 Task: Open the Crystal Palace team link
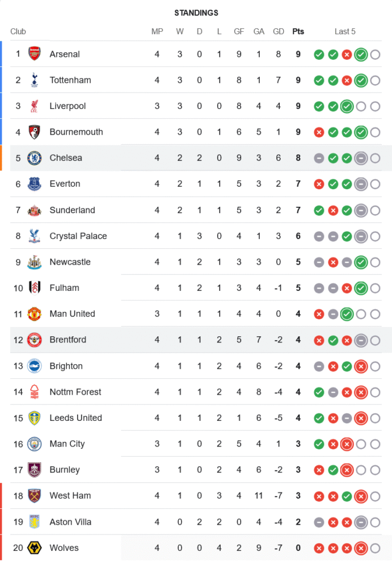tap(78, 236)
